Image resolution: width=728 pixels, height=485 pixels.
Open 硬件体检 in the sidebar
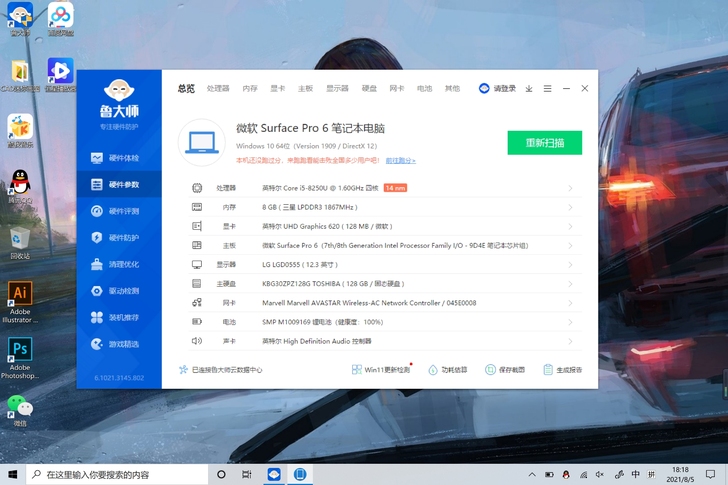point(119,158)
